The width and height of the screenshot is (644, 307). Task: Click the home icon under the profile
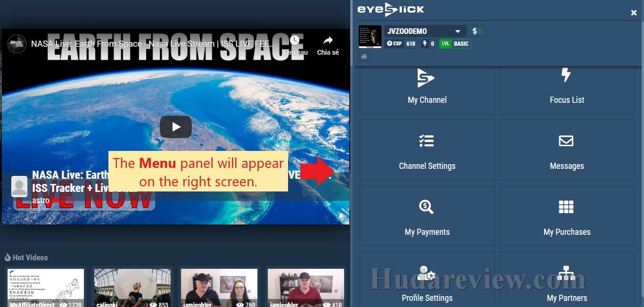click(364, 57)
